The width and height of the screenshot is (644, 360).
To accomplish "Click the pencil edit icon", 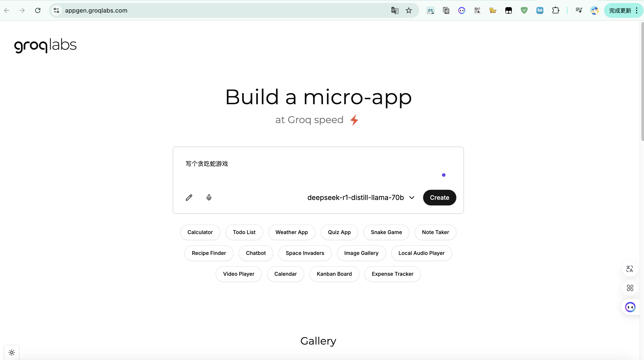I will click(189, 198).
